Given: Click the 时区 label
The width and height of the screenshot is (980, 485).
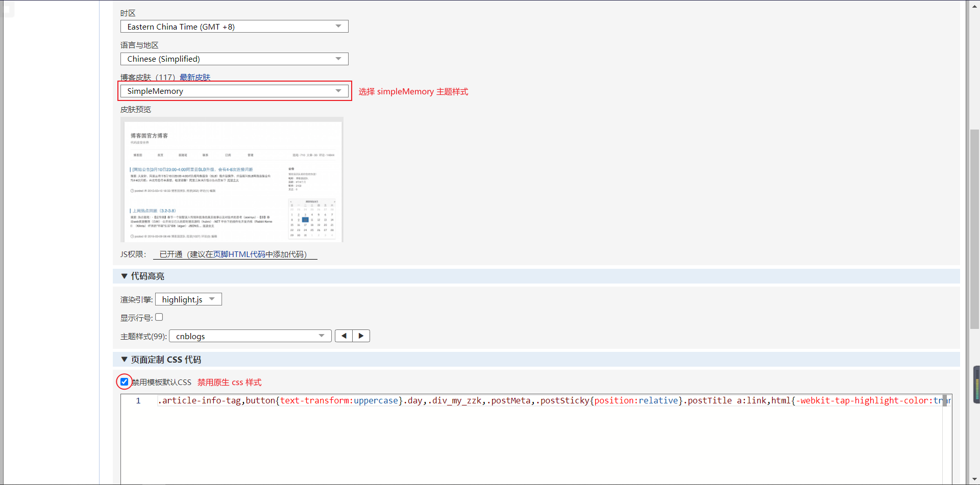Looking at the screenshot, I should pos(128,13).
